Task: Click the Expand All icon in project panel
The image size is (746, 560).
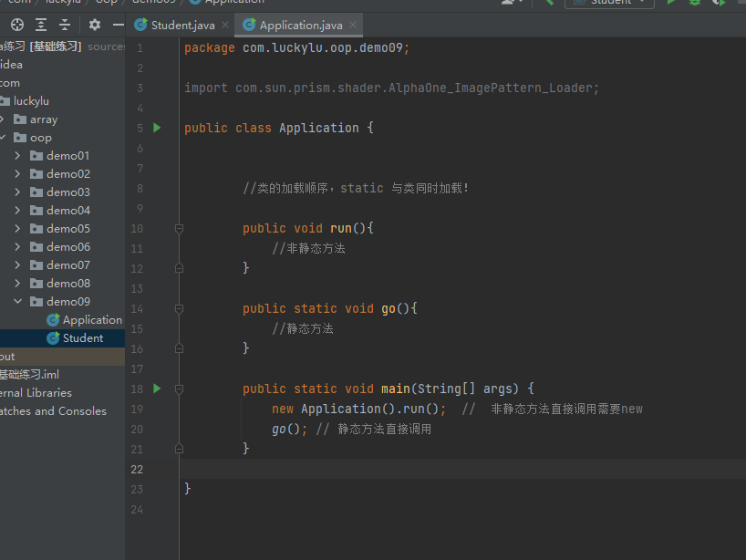Action: coord(41,25)
